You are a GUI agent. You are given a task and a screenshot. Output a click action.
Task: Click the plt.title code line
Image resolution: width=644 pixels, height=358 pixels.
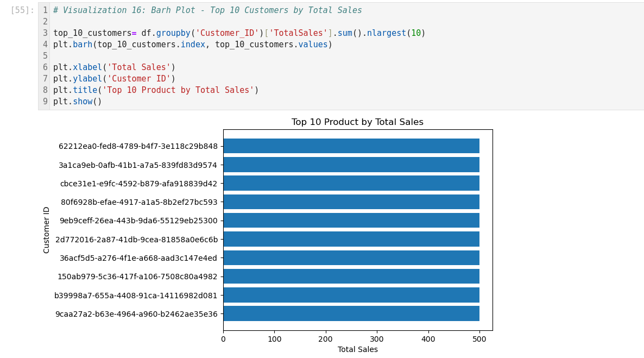[156, 90]
